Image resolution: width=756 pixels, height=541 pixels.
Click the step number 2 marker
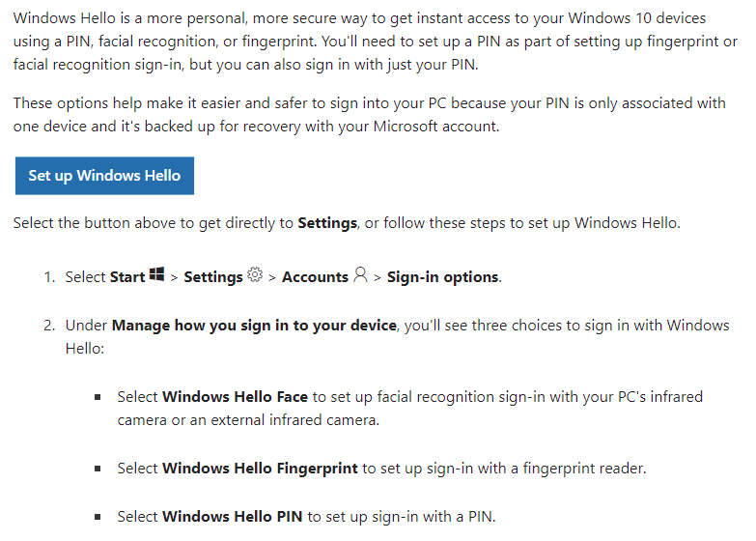(x=48, y=326)
